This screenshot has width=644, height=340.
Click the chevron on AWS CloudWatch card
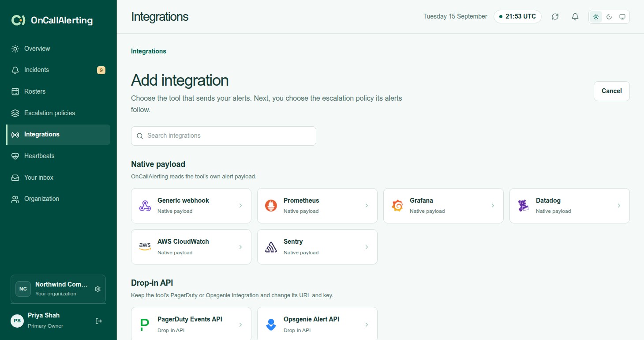click(x=240, y=247)
